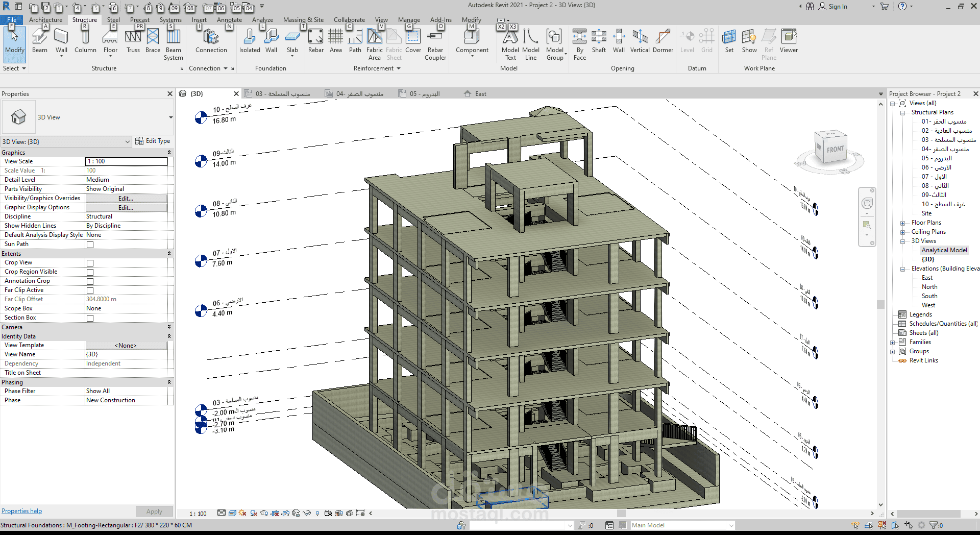The height and width of the screenshot is (535, 980).
Task: Select the structural Column tool
Action: (85, 41)
